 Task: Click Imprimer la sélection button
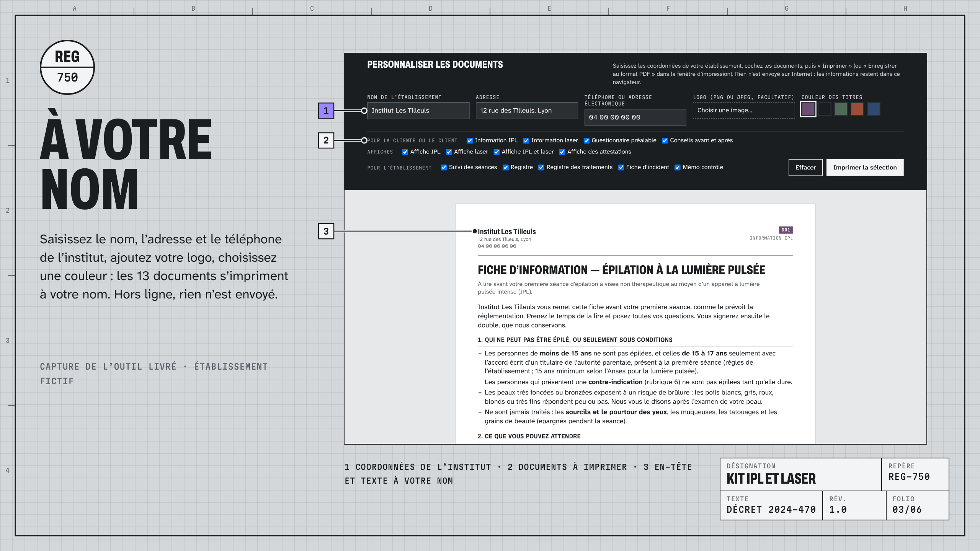click(x=865, y=168)
